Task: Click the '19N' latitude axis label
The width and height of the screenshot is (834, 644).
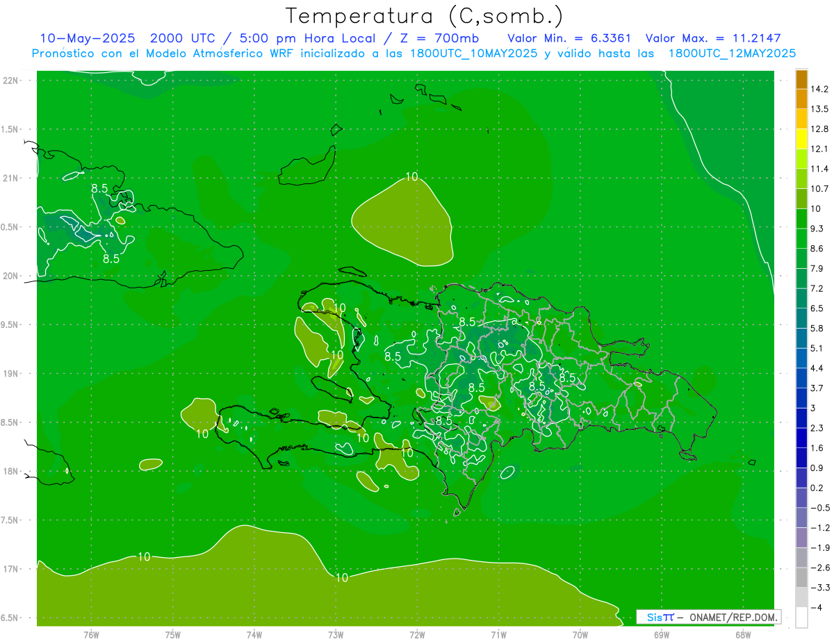Action: pyautogui.click(x=10, y=374)
